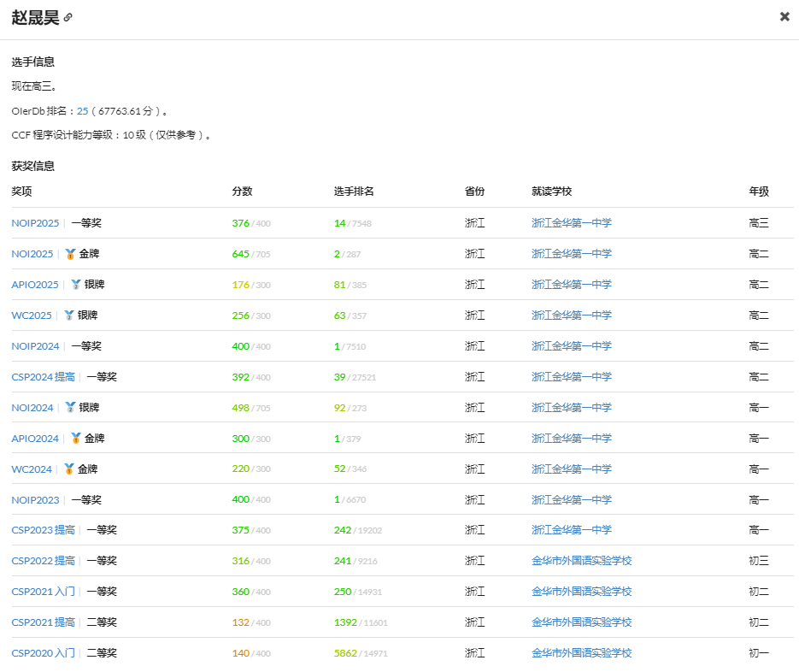
Task: Click the gold medal icon for NOI2025
Action: pyautogui.click(x=70, y=254)
